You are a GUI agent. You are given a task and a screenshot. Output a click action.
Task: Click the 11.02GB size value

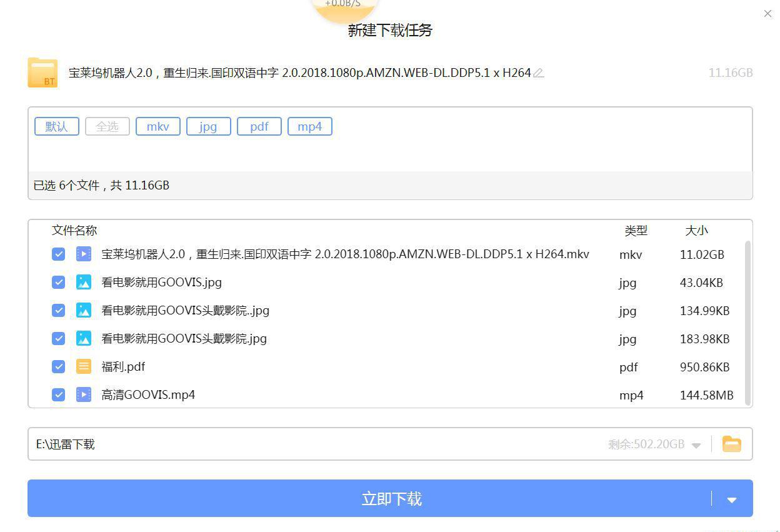click(702, 254)
